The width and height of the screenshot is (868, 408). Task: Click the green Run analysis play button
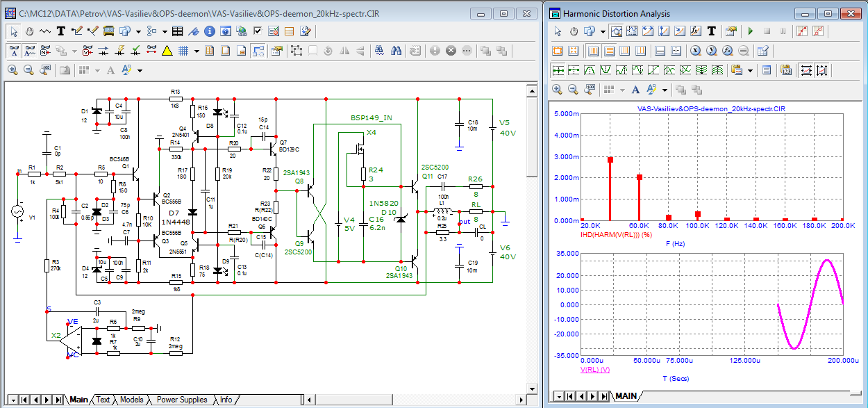point(750,31)
